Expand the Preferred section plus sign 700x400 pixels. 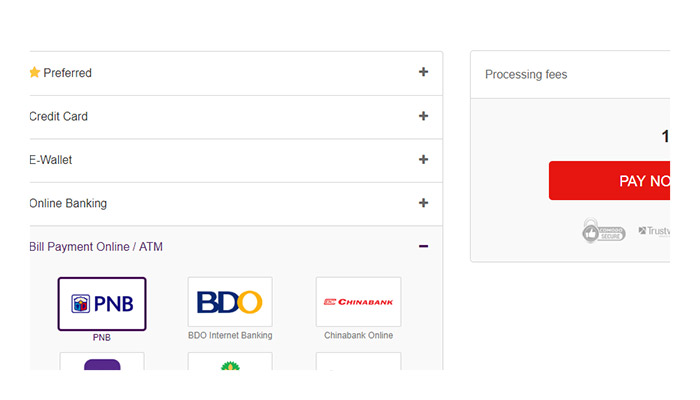(423, 72)
